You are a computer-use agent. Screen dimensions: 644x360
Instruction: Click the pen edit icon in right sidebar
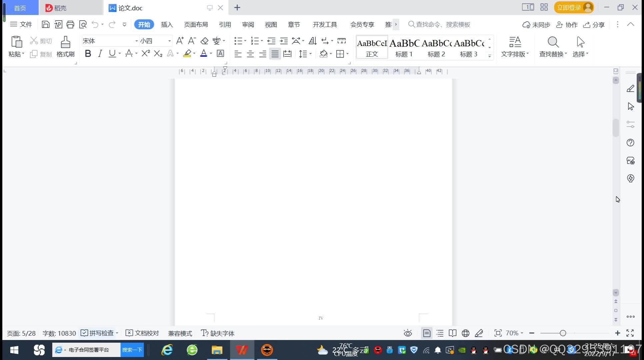click(630, 88)
